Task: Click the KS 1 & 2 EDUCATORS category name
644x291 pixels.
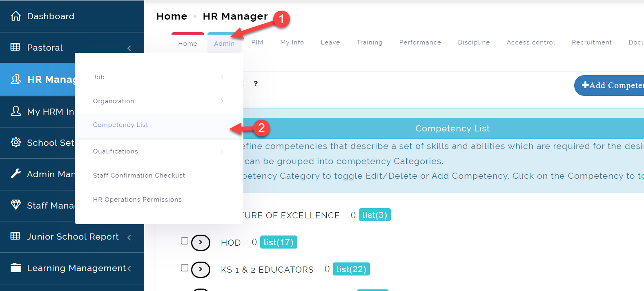Action: pyautogui.click(x=267, y=269)
